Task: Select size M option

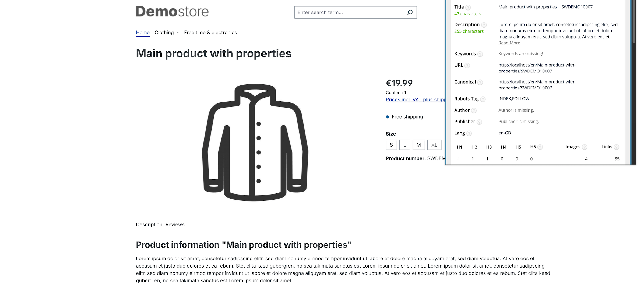Action: (419, 145)
